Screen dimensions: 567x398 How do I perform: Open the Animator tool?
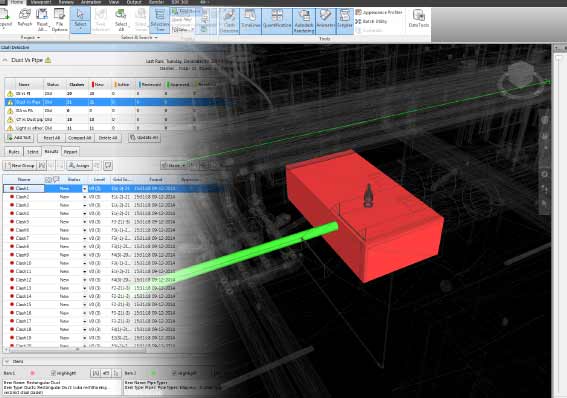tap(325, 21)
